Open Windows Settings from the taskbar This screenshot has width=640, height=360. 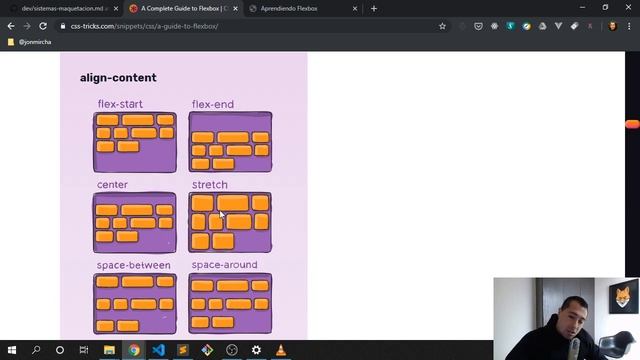(x=256, y=350)
